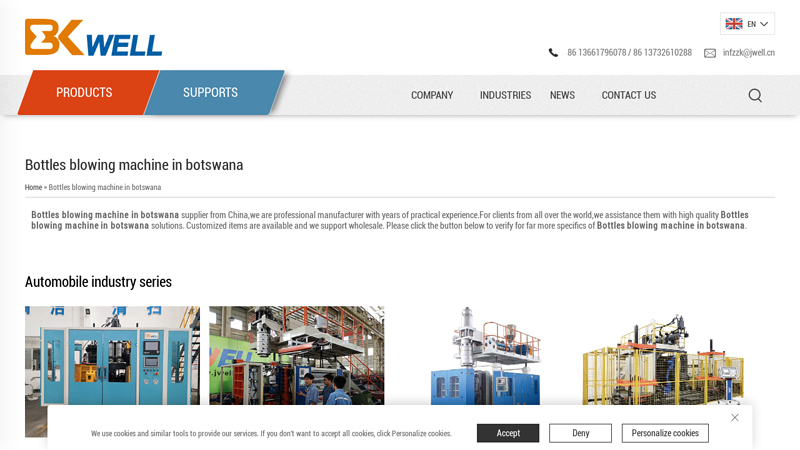Open CONTACT US page
This screenshot has width=800, height=450.
coord(629,95)
